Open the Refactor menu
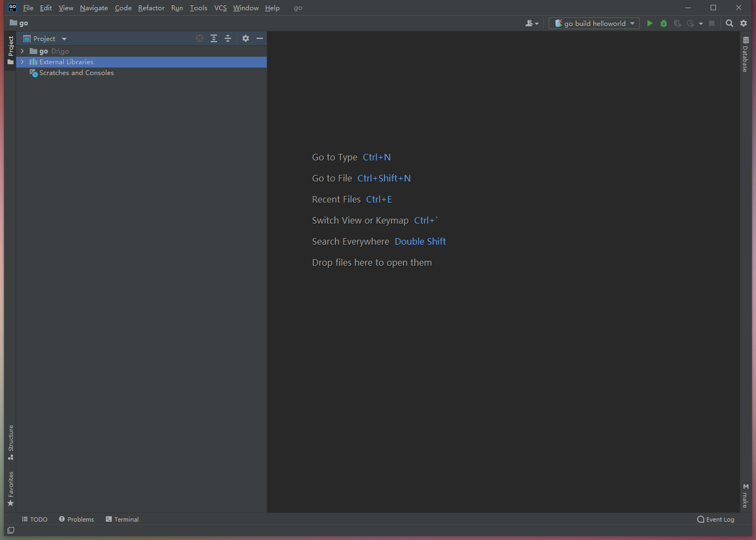This screenshot has height=540, width=756. tap(151, 8)
